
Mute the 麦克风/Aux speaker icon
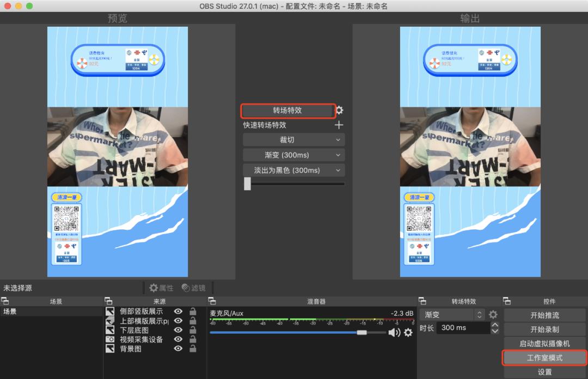pyautogui.click(x=394, y=332)
